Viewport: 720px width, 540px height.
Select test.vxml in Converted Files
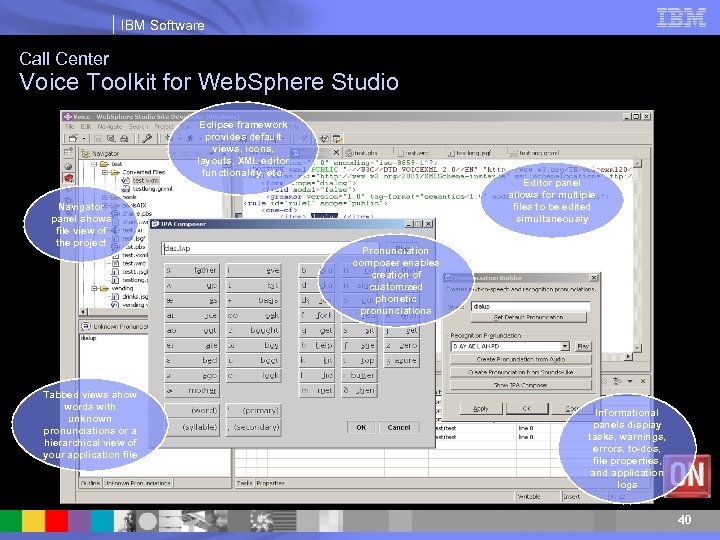(x=145, y=180)
